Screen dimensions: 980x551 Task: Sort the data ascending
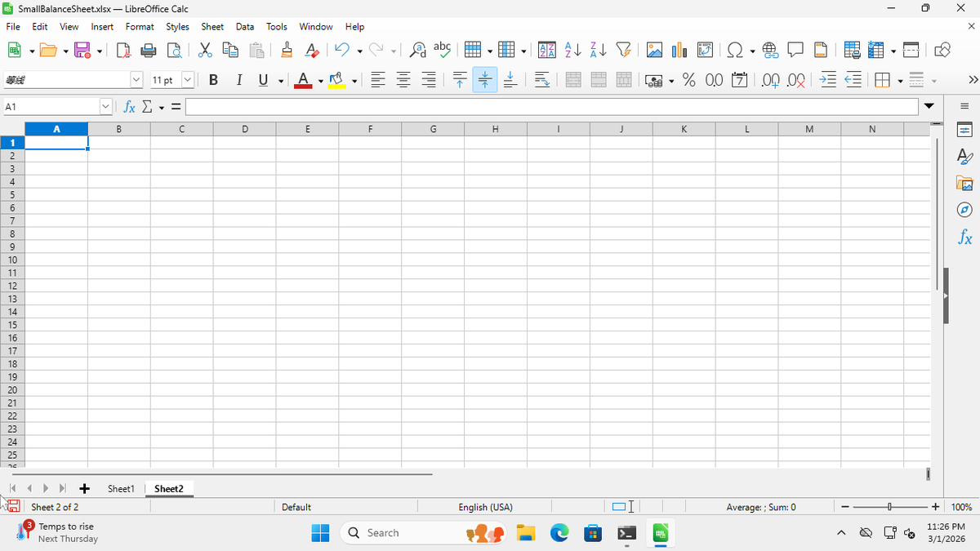click(572, 50)
